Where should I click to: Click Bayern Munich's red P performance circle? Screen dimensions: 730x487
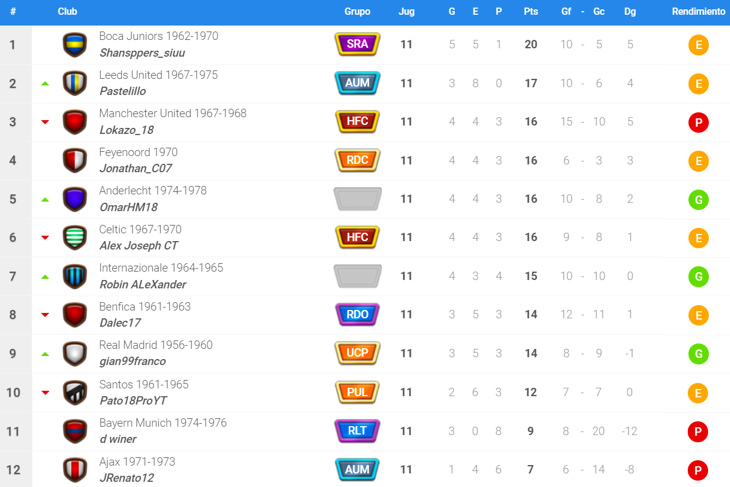(x=698, y=431)
